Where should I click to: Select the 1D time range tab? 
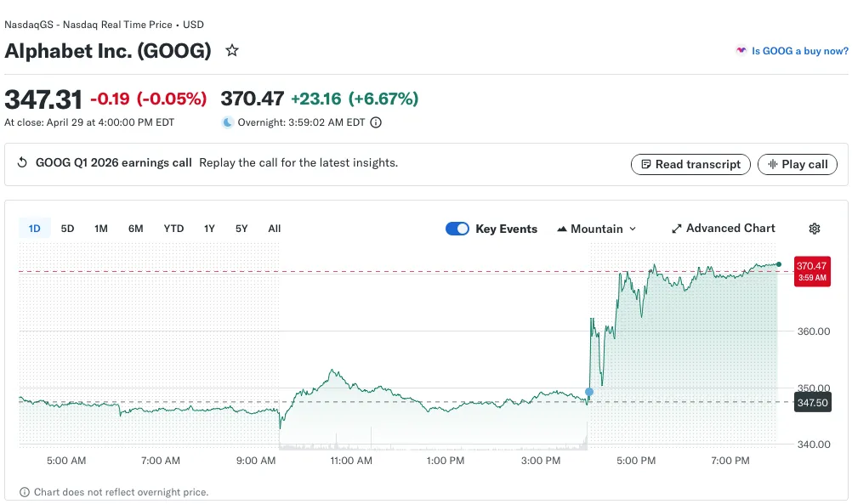(35, 229)
